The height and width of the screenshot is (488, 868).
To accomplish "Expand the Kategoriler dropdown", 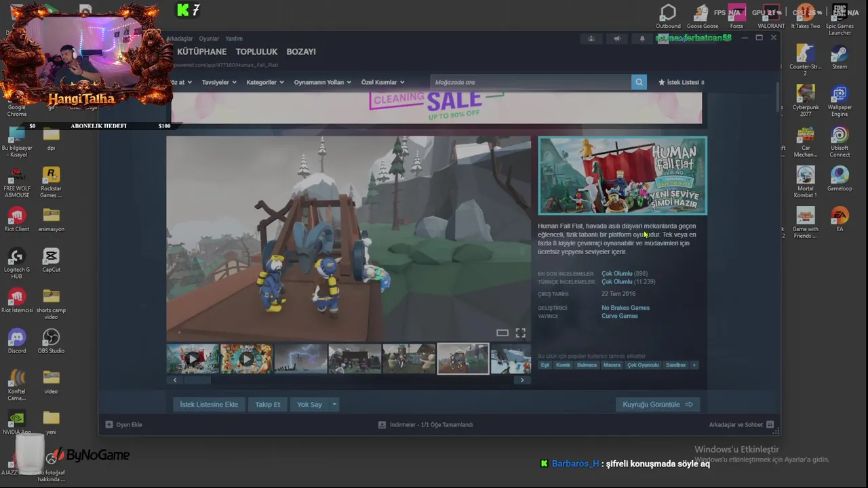I will [265, 82].
